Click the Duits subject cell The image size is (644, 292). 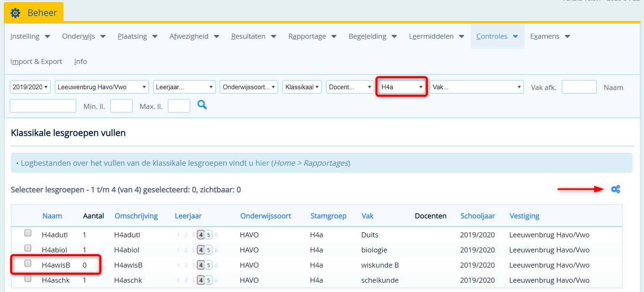tap(370, 235)
